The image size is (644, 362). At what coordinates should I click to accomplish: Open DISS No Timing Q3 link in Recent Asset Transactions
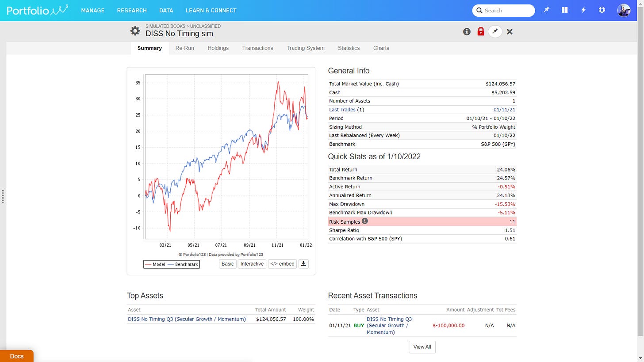[x=389, y=325]
